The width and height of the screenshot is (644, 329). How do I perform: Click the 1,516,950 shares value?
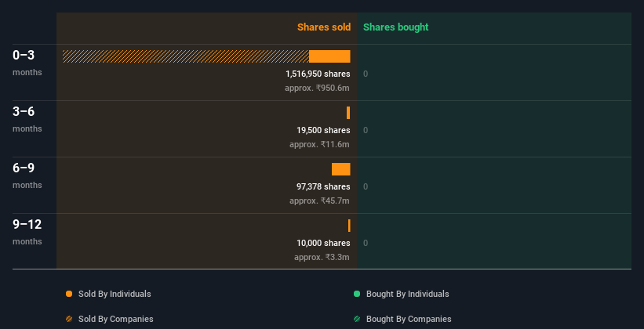click(318, 74)
